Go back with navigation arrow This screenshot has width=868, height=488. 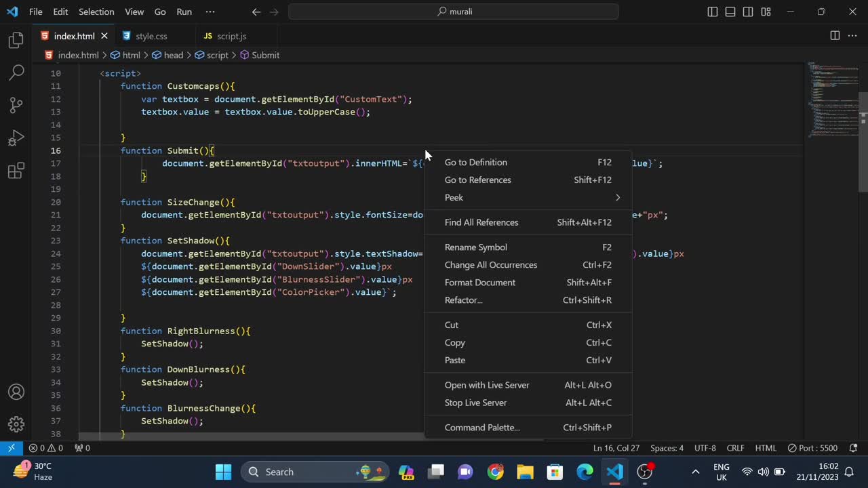(x=256, y=12)
